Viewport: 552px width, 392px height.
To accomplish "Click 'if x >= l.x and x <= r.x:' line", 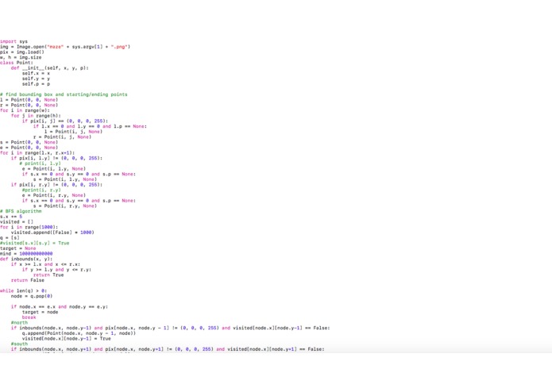I will pos(45,264).
